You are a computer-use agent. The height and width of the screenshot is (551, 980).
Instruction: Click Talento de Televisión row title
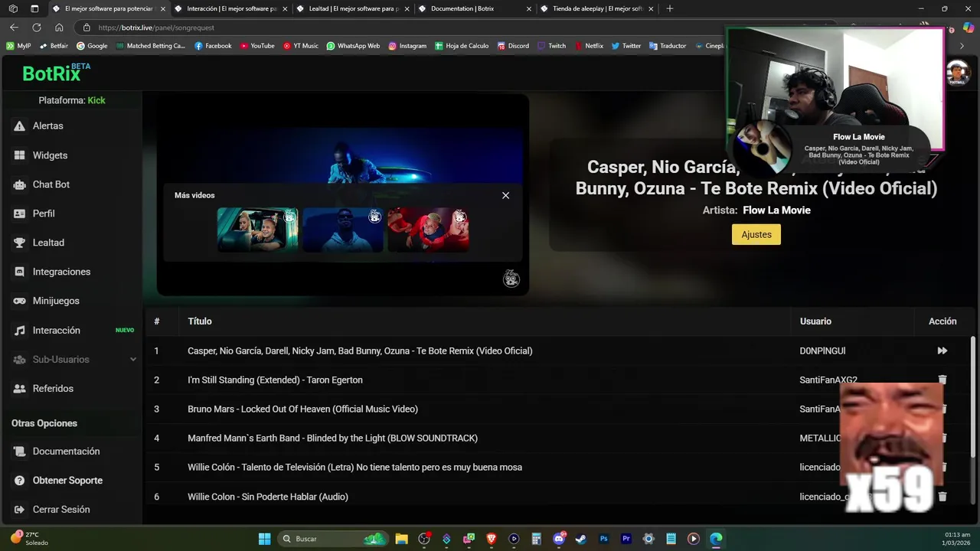click(354, 467)
